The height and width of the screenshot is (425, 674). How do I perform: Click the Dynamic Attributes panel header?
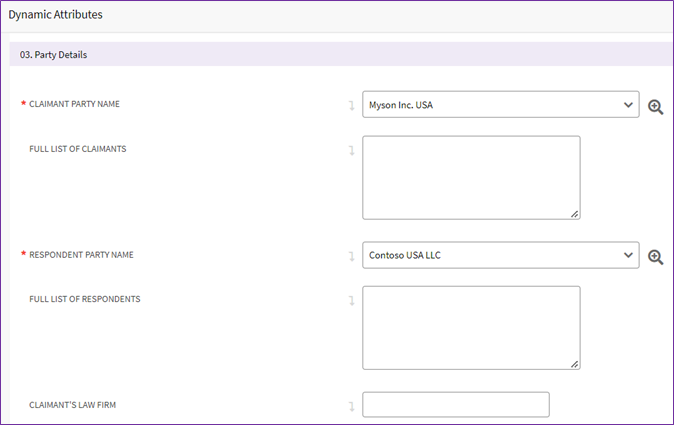56,15
